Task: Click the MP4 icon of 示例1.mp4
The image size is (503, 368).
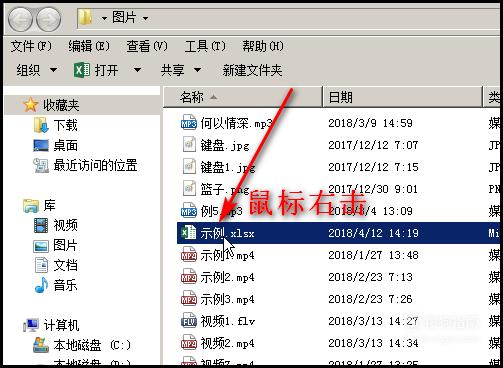Action: pyautogui.click(x=189, y=255)
